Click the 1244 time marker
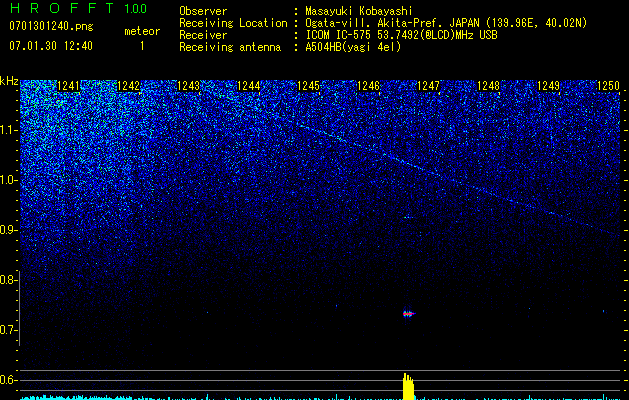The image size is (629, 400). pos(249,86)
